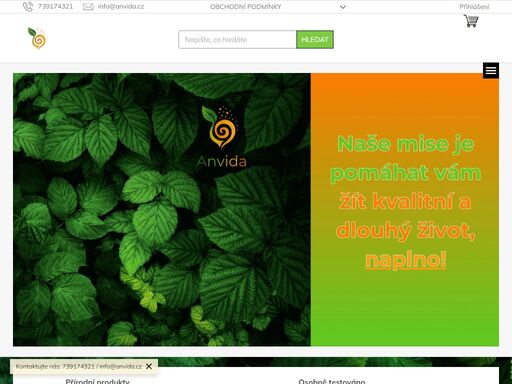Open the black hamburger menu icon
This screenshot has width=512, height=384.
[x=491, y=71]
